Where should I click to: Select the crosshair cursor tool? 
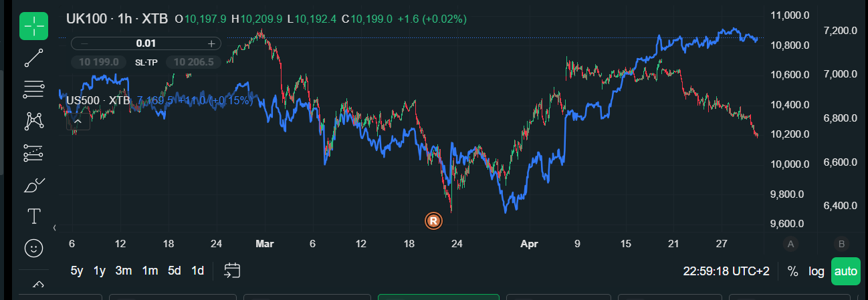[34, 26]
